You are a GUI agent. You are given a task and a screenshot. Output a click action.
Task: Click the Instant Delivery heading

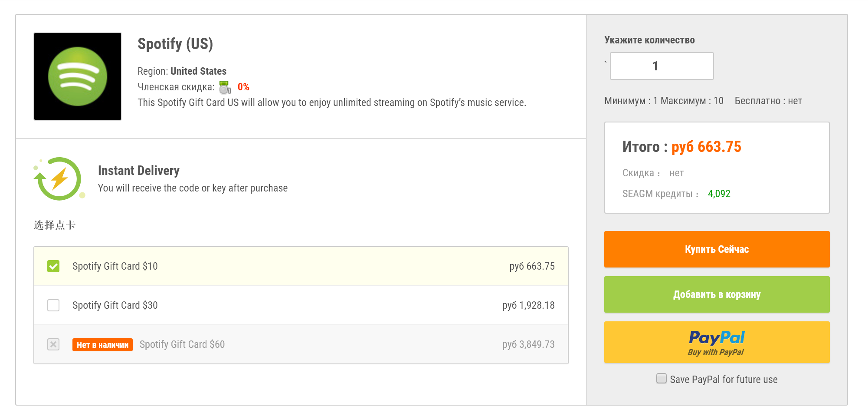(139, 171)
